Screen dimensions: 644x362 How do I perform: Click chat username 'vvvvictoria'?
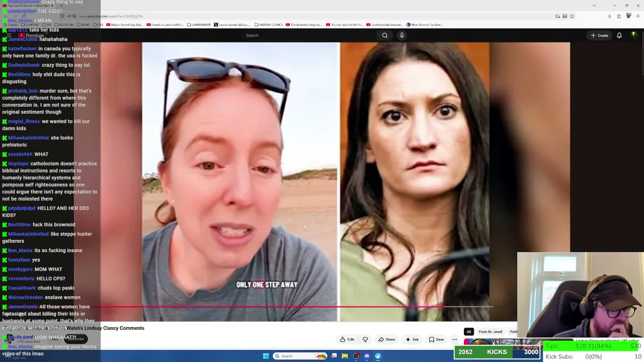coord(21,279)
